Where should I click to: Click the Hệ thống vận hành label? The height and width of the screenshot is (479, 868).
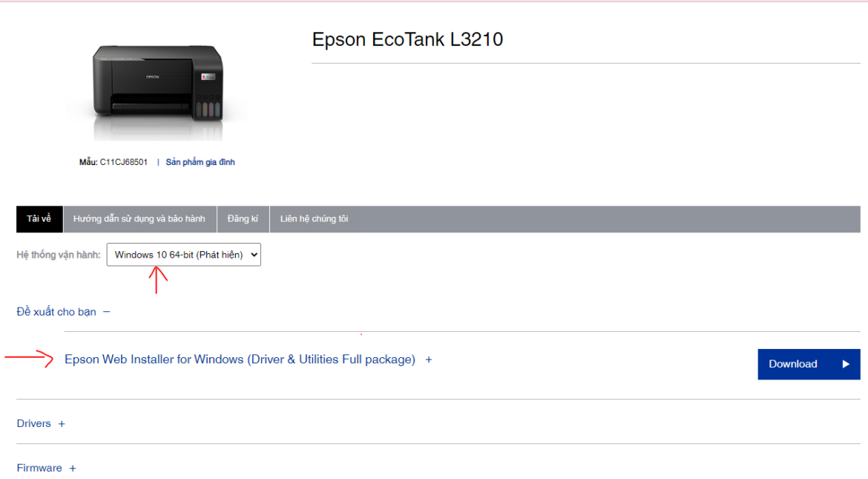point(59,255)
